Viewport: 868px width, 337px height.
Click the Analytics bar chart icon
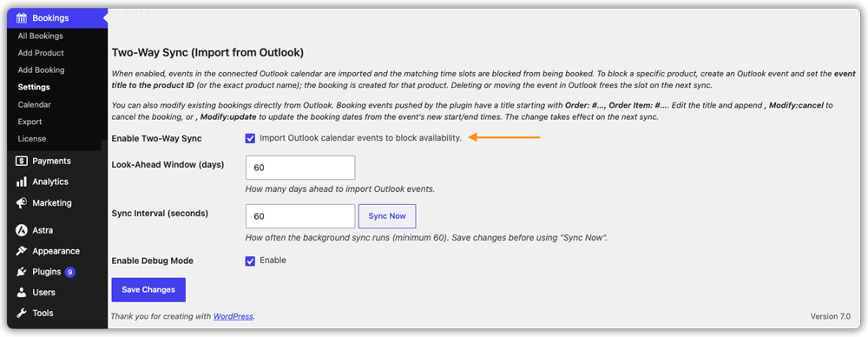coord(22,182)
